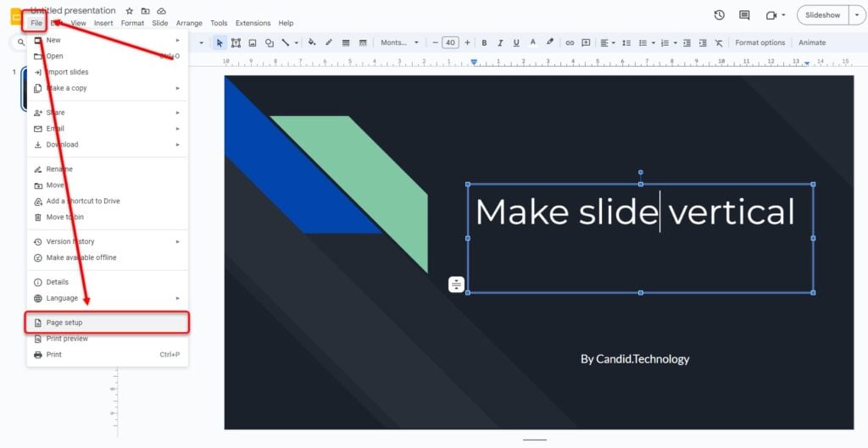
Task: Click the insert image icon
Action: pos(253,42)
